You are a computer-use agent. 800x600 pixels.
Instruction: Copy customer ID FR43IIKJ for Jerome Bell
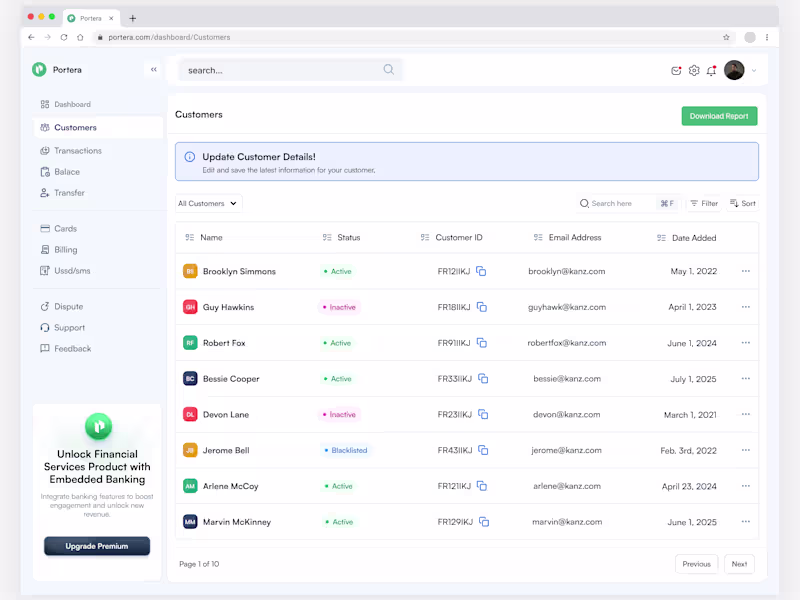pos(483,449)
